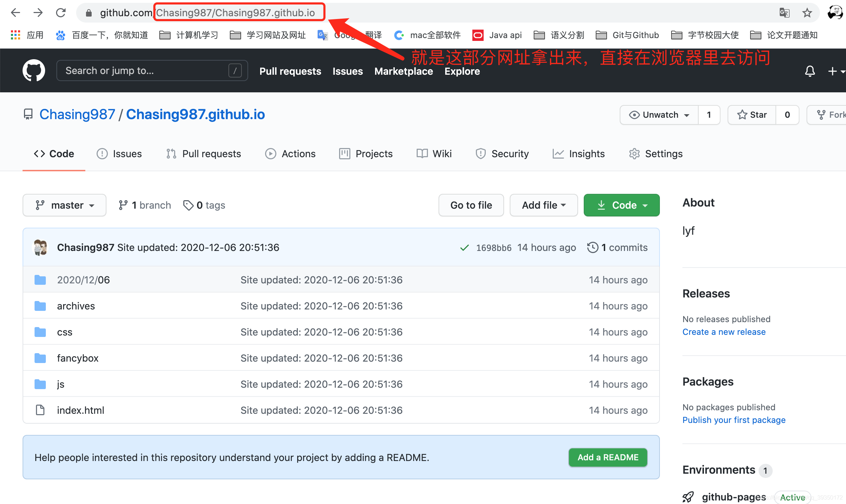846x504 pixels.
Task: Click the Add a README button
Action: pyautogui.click(x=608, y=457)
